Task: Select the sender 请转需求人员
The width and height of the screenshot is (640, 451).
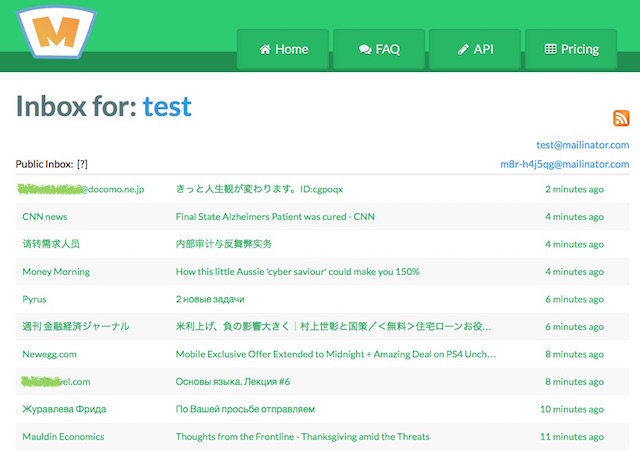Action: (51, 244)
